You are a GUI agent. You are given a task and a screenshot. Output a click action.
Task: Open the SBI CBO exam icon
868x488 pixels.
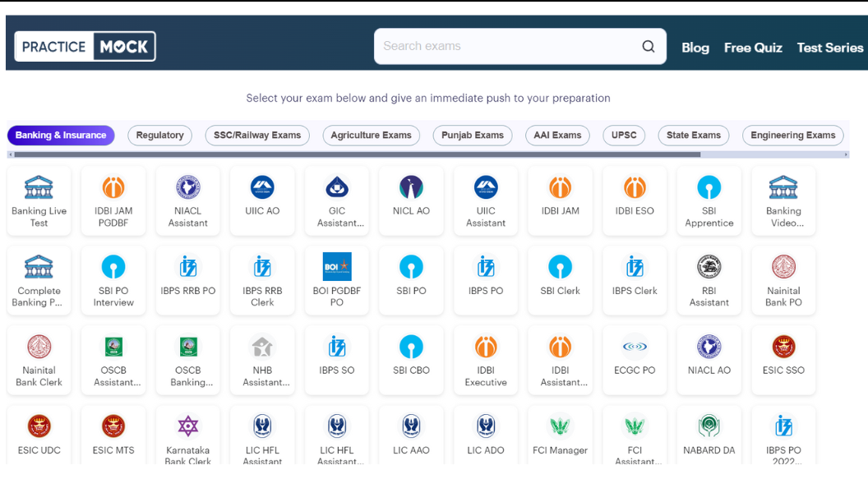[x=411, y=347]
